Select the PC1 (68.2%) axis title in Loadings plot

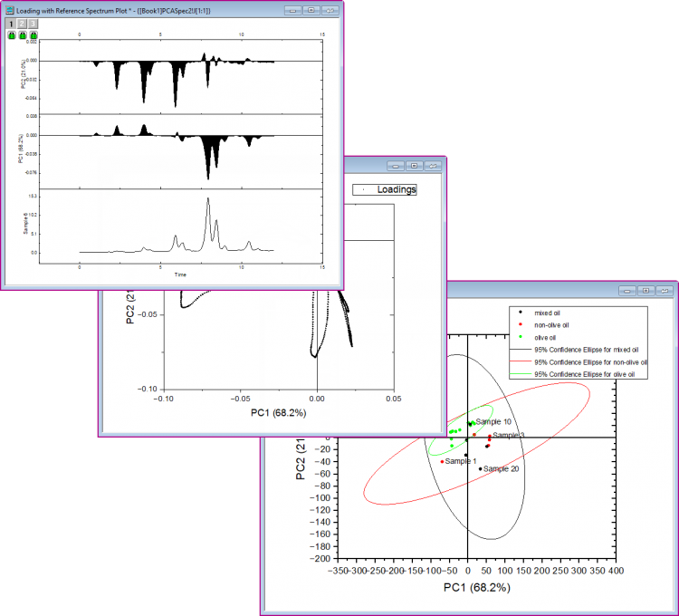279,413
